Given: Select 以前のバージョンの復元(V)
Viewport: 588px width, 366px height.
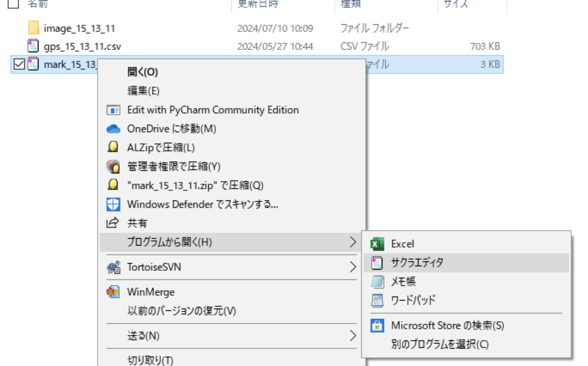Looking at the screenshot, I should pos(181,311).
